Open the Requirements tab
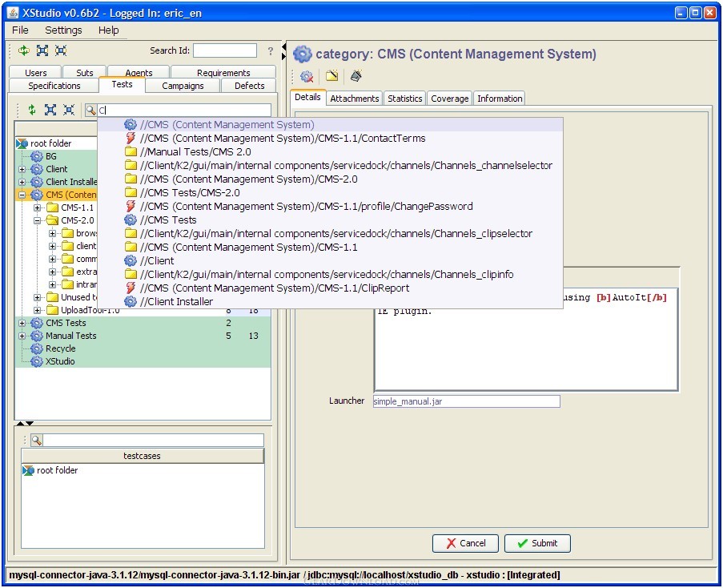 point(223,72)
